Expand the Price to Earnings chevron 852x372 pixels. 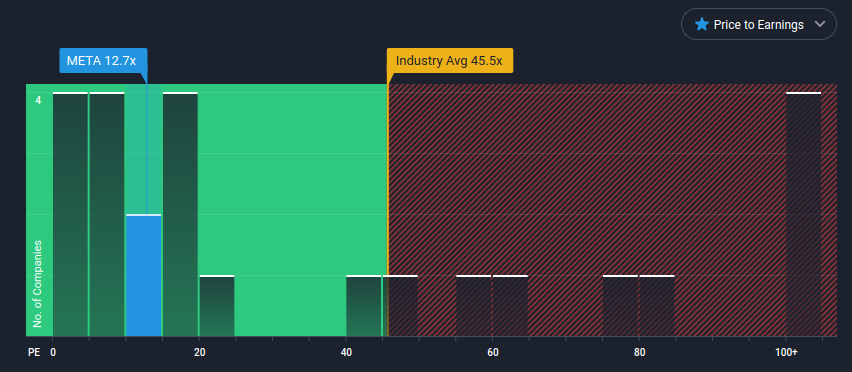pyautogui.click(x=820, y=24)
